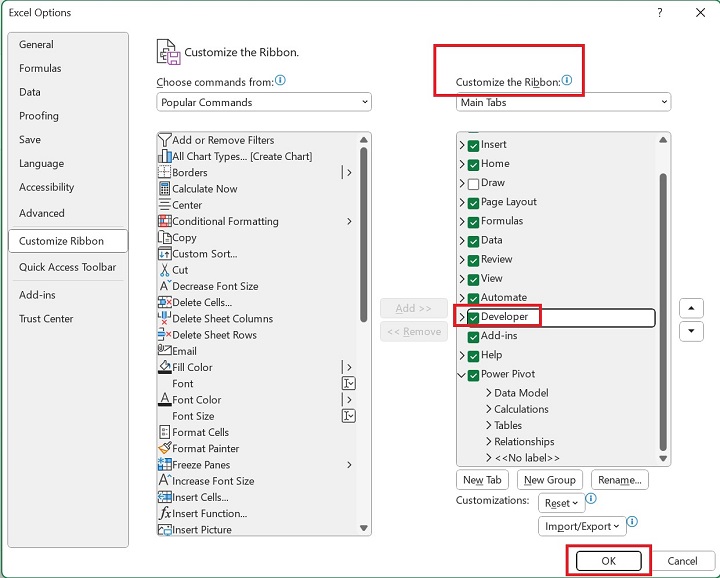Click the Move Up arrow button

coord(690,308)
